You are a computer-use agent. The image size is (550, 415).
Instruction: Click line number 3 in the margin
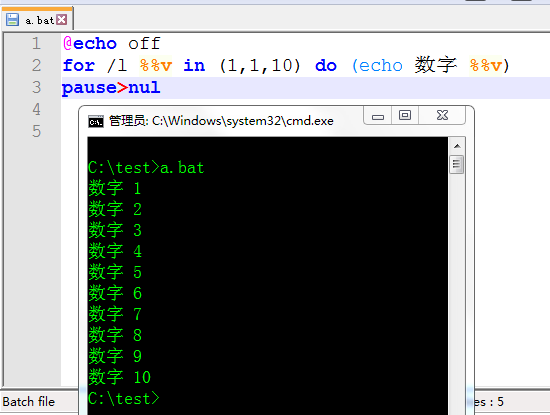[36, 88]
